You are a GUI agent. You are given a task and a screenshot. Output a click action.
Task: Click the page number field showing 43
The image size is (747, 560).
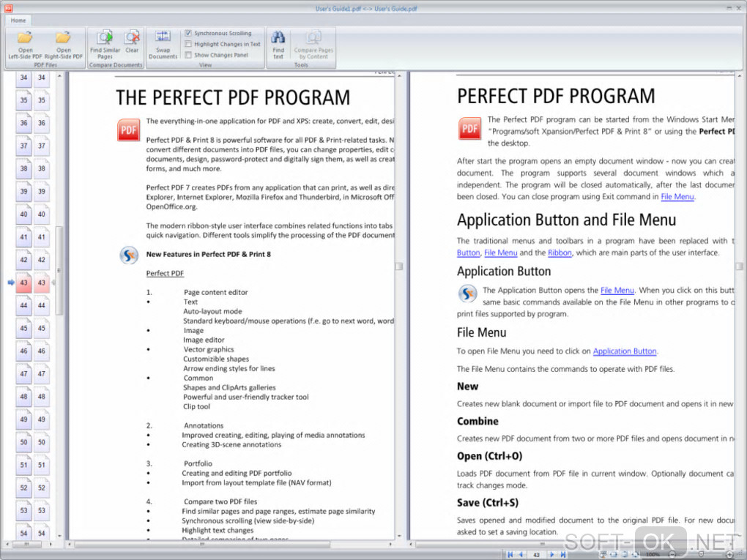[536, 554]
